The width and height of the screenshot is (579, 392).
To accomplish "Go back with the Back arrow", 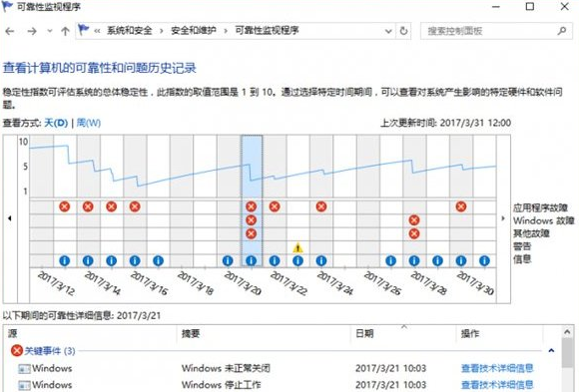I will click(x=10, y=31).
